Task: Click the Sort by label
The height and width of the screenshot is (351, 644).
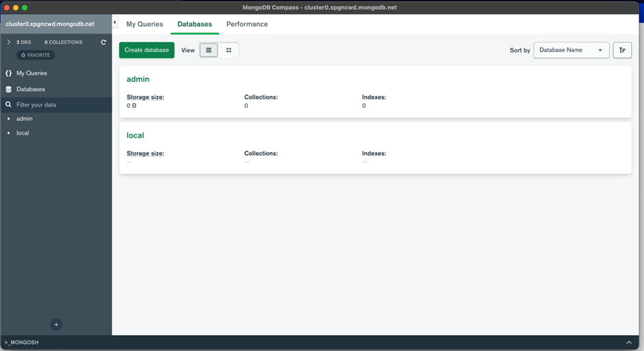Action: point(520,50)
